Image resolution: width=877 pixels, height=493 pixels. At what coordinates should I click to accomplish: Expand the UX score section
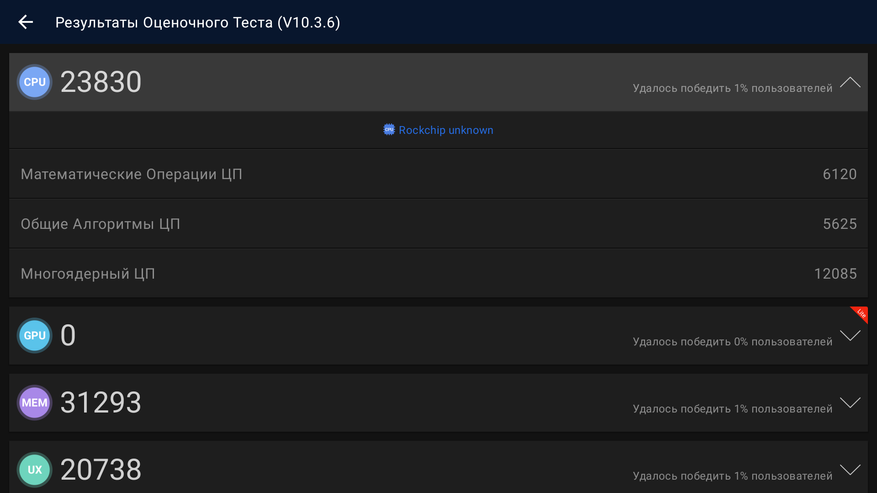pos(850,469)
